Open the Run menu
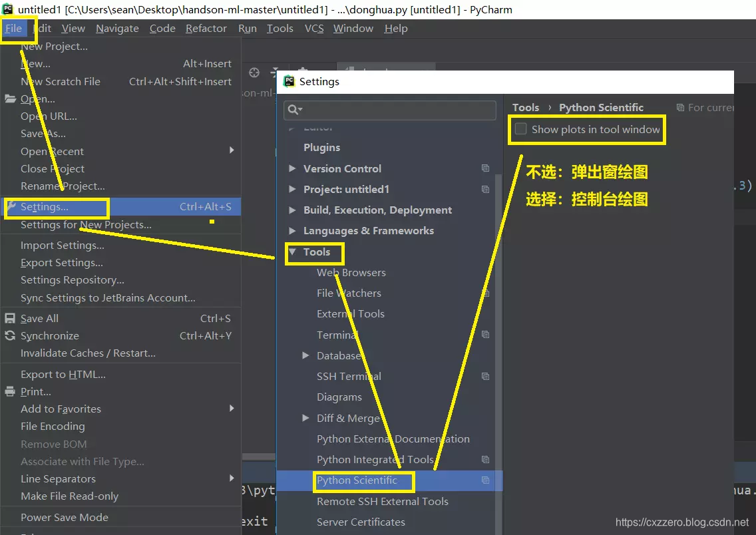Image resolution: width=756 pixels, height=535 pixels. [248, 29]
